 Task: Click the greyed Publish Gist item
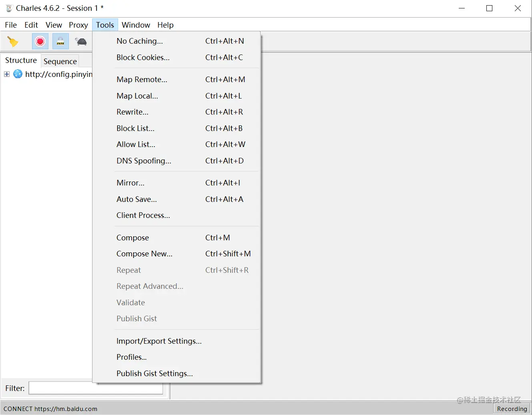click(177, 318)
